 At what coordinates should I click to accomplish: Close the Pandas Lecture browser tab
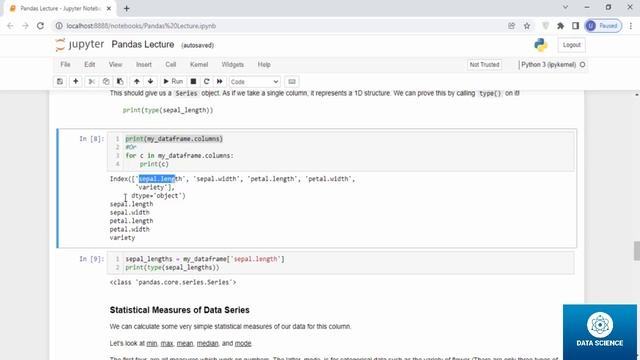tap(109, 8)
